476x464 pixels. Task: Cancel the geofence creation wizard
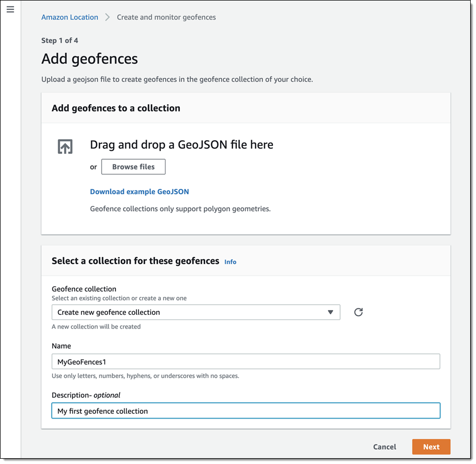(x=385, y=447)
